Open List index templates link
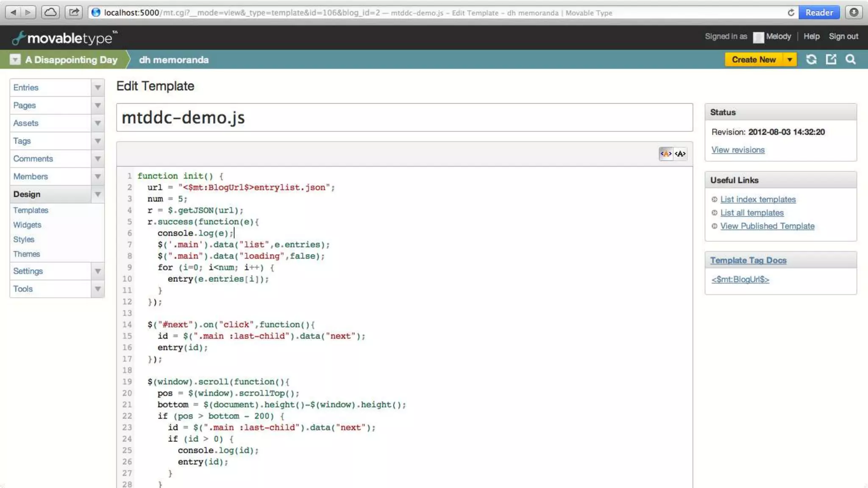 (x=758, y=199)
